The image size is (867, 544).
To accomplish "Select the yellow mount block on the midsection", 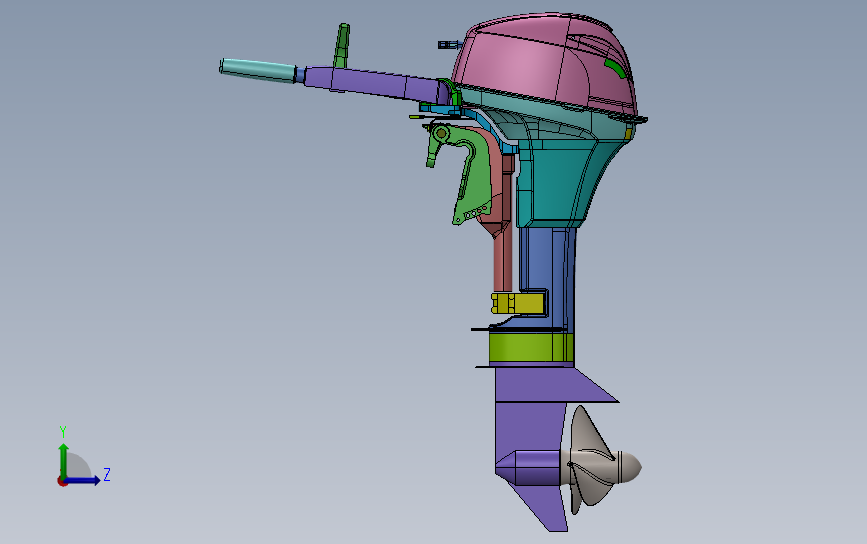I will (518, 304).
